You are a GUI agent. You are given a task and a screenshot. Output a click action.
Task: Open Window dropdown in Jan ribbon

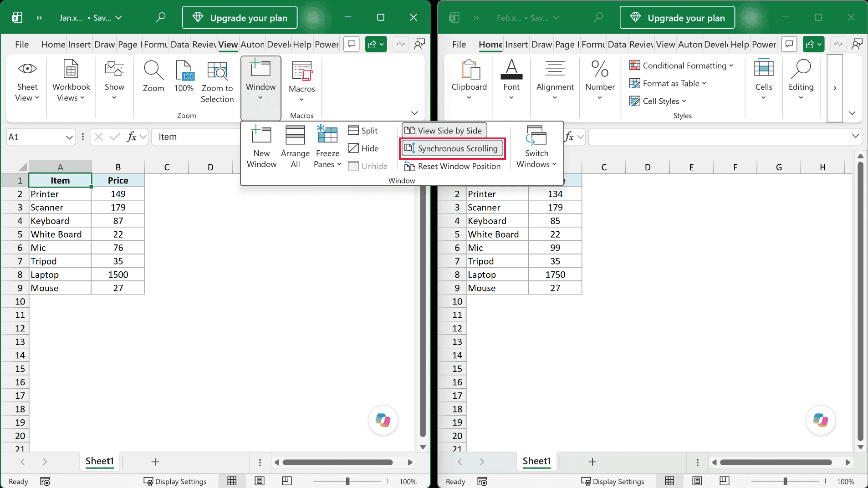(x=261, y=87)
